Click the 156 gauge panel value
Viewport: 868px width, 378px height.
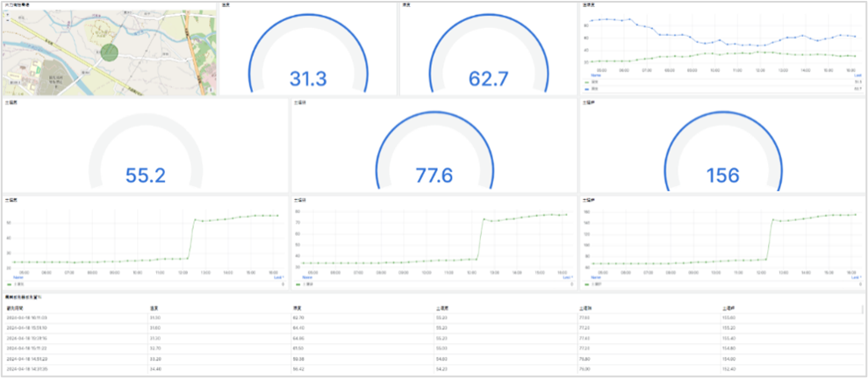tap(723, 175)
